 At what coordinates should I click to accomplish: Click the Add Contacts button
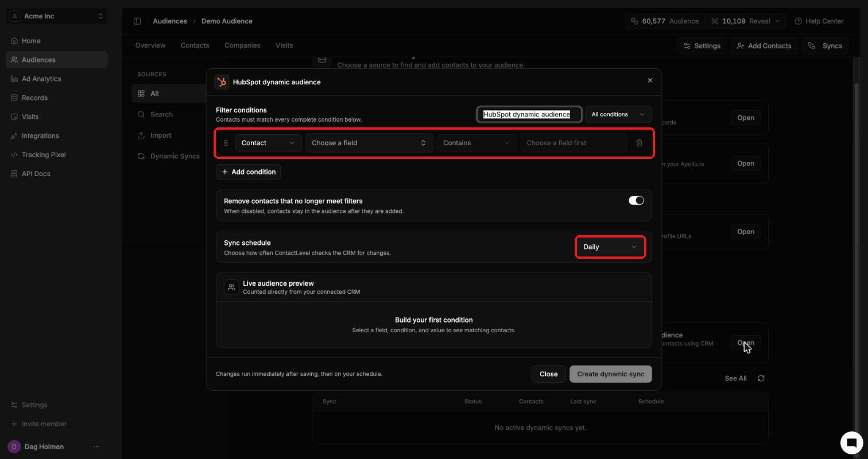764,46
